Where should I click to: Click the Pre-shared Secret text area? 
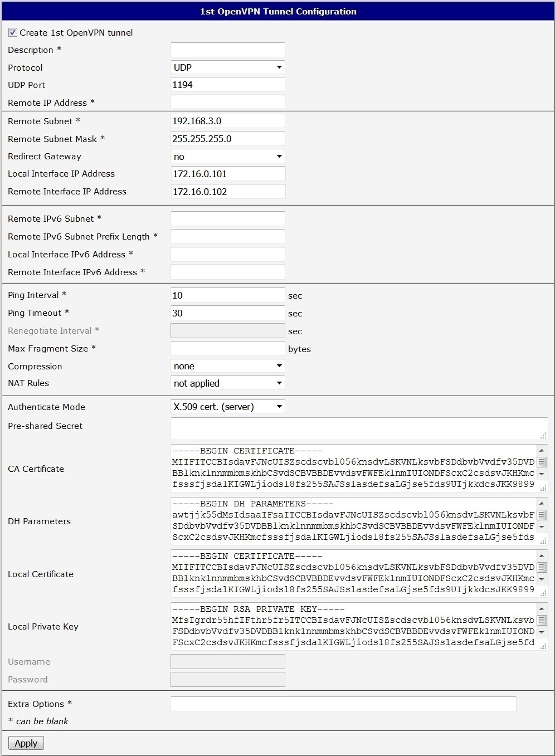click(359, 428)
